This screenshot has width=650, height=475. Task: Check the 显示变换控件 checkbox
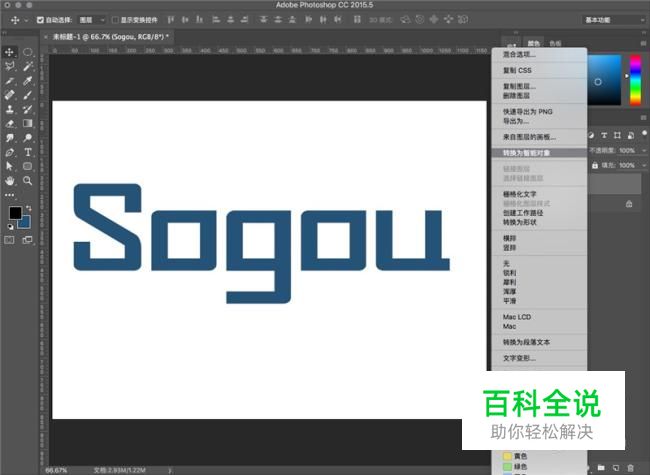116,20
